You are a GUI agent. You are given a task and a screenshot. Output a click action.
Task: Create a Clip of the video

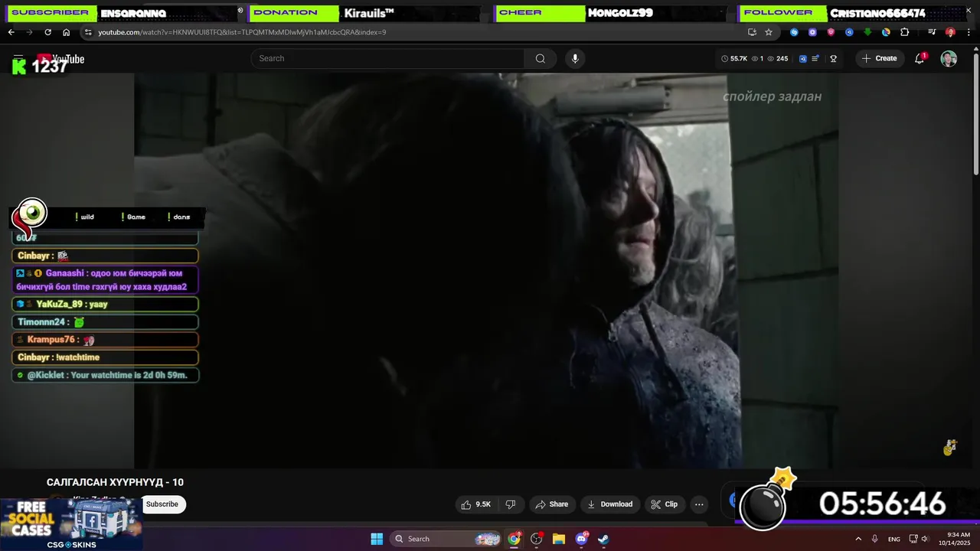pyautogui.click(x=664, y=504)
